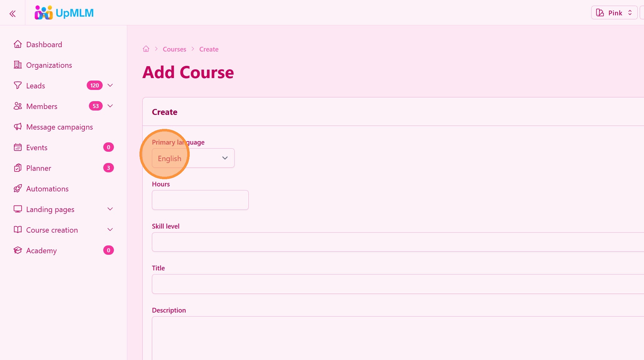
Task: Open the Pink theme selector
Action: 614,13
